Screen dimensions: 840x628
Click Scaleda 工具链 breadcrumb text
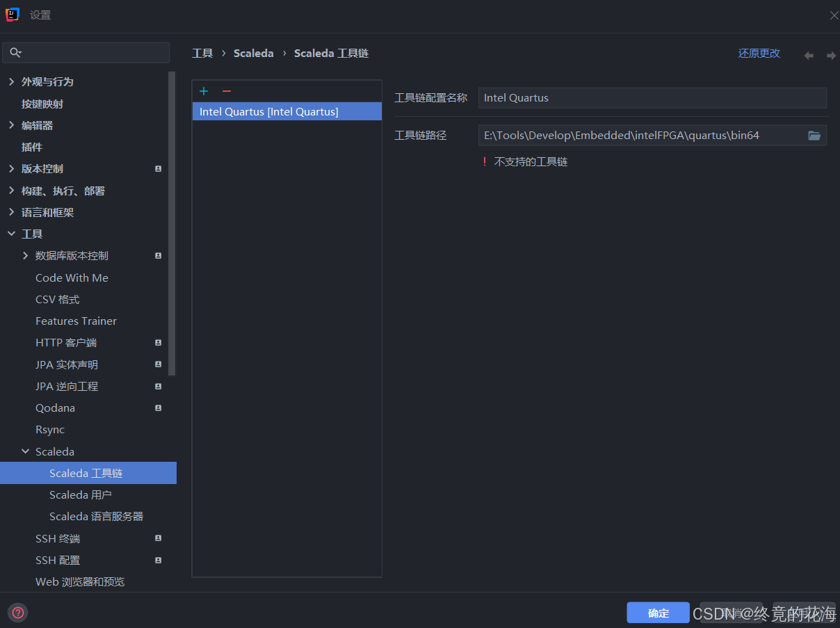[x=331, y=54]
